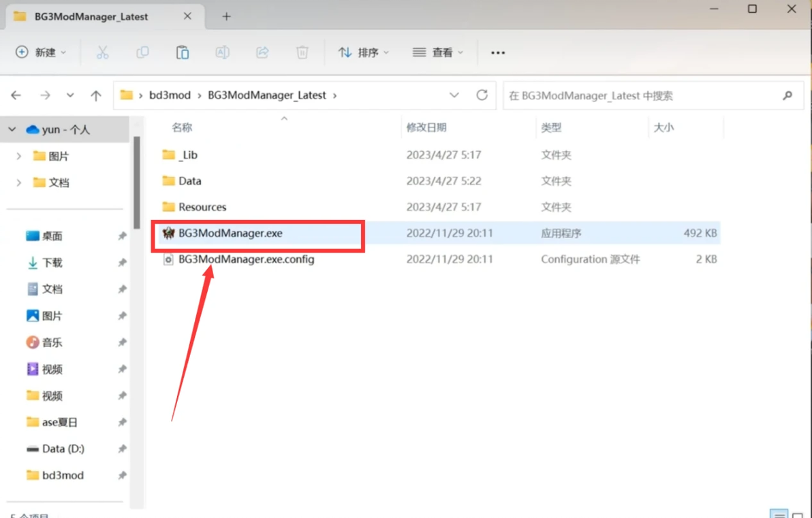
Task: Click the Delete trash icon
Action: click(x=302, y=52)
